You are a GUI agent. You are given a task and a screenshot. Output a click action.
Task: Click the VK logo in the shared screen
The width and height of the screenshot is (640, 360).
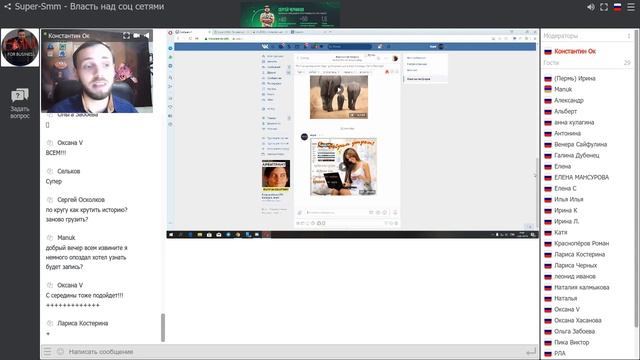point(265,47)
